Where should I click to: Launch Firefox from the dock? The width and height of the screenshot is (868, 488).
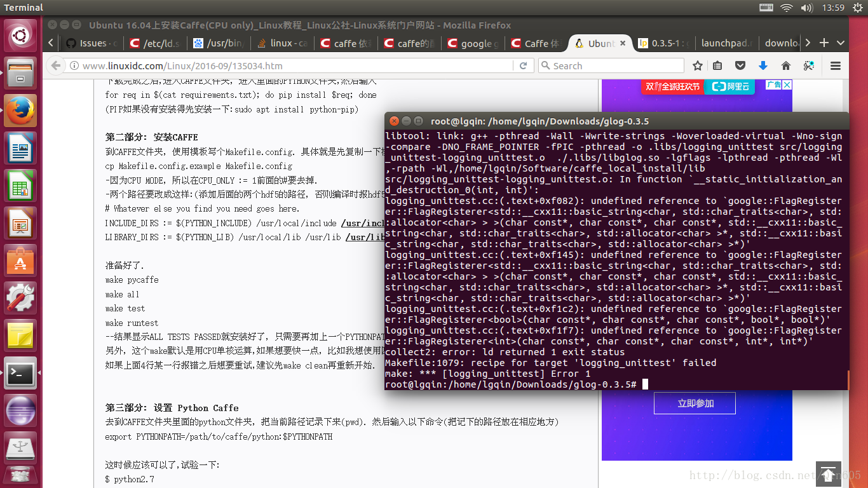click(x=21, y=111)
